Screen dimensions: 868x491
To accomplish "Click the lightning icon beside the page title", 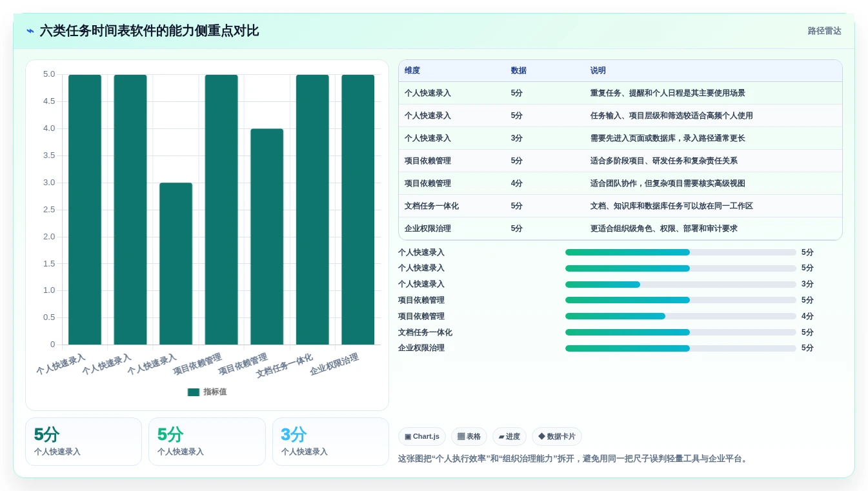I will [30, 31].
